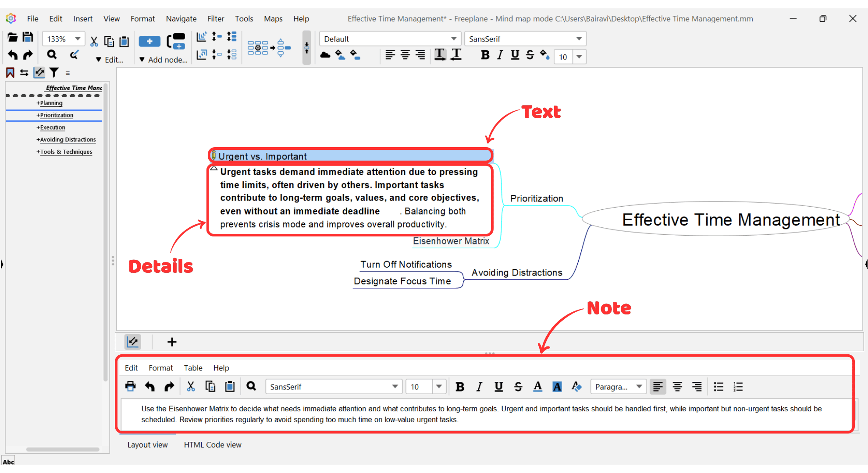The height and width of the screenshot is (473, 868).
Task: Open the File menu
Action: [32, 19]
